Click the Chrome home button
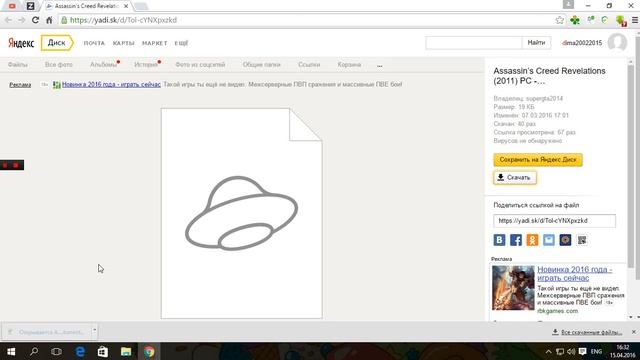This screenshot has height=360, width=640. pyautogui.click(x=49, y=20)
